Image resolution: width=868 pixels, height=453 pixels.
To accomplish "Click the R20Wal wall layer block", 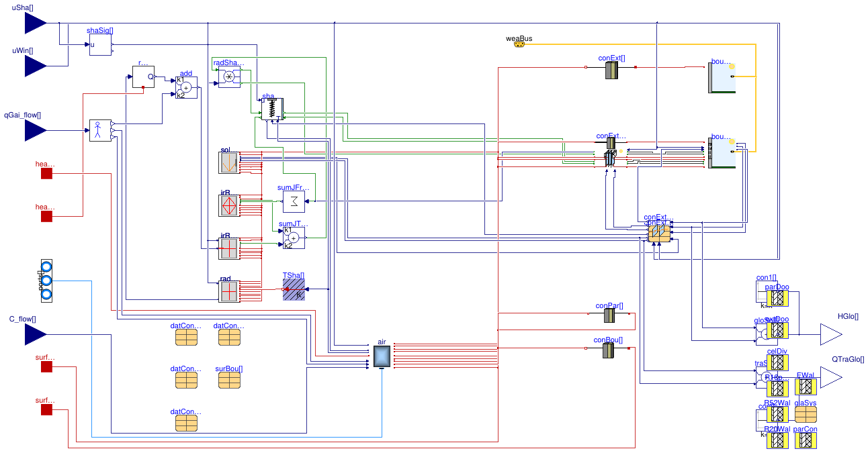I will 777,440.
